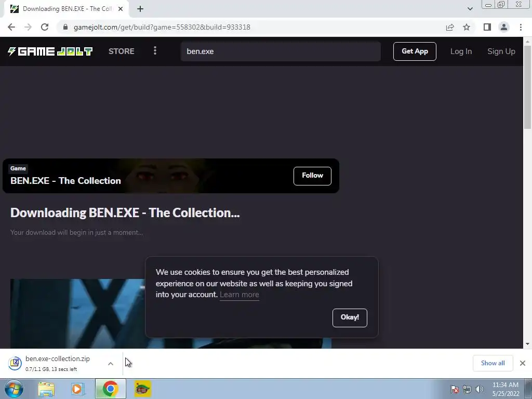This screenshot has height=399, width=532.
Task: Click the Game Jolt logo
Action: 50,51
